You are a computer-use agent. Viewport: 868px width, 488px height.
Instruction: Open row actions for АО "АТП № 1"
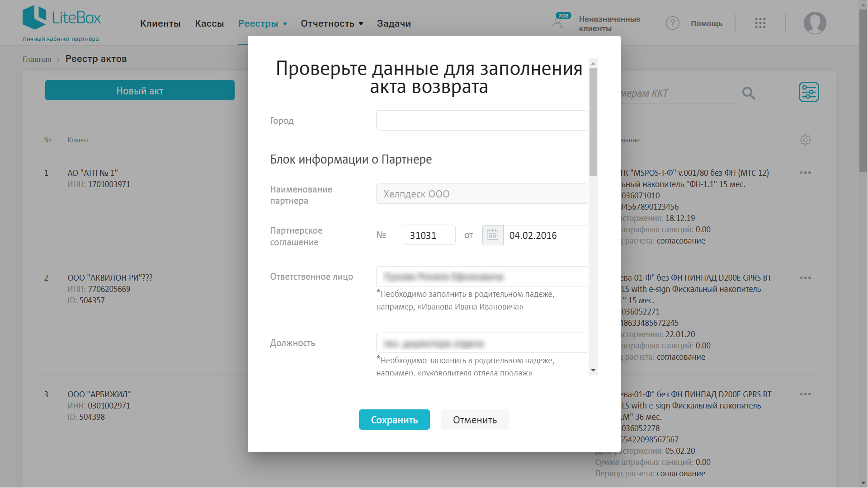pos(805,173)
